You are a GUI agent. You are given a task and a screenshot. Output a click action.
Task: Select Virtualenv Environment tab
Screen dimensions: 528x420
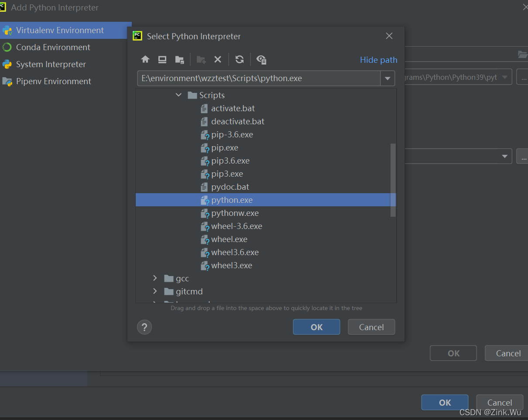pyautogui.click(x=66, y=30)
